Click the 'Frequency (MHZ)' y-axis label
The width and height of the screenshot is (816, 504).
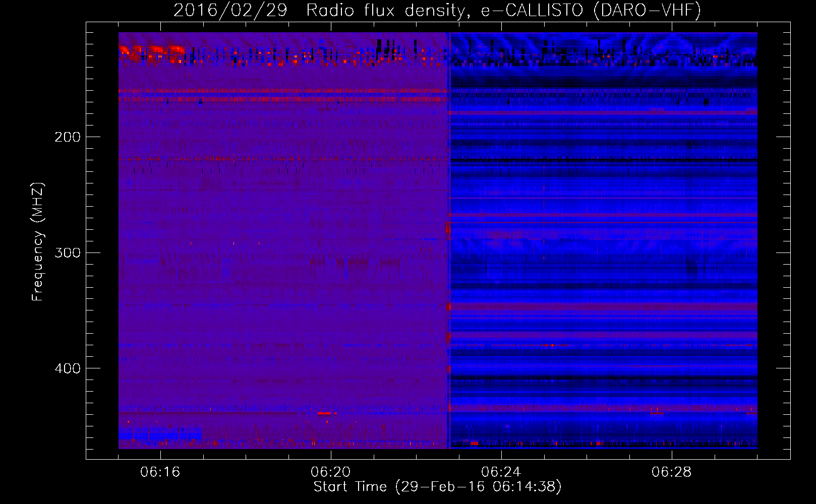pyautogui.click(x=38, y=242)
